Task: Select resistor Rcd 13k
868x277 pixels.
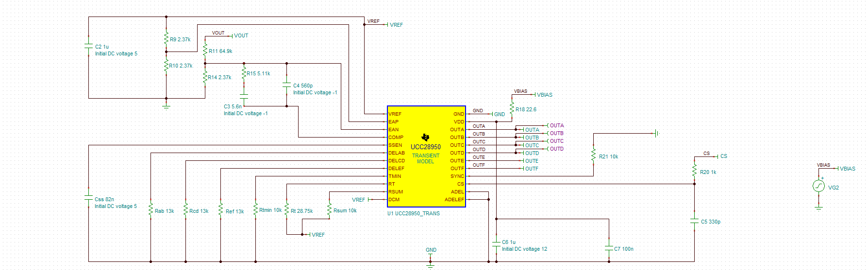Action: [x=185, y=209]
